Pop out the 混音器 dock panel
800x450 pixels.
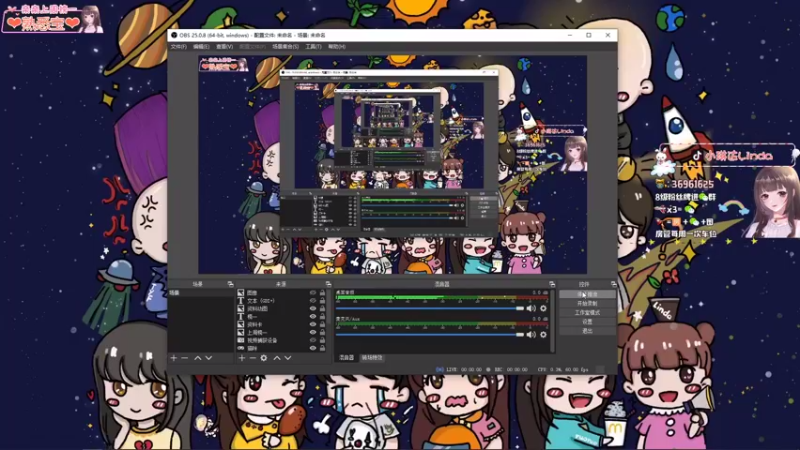click(552, 284)
